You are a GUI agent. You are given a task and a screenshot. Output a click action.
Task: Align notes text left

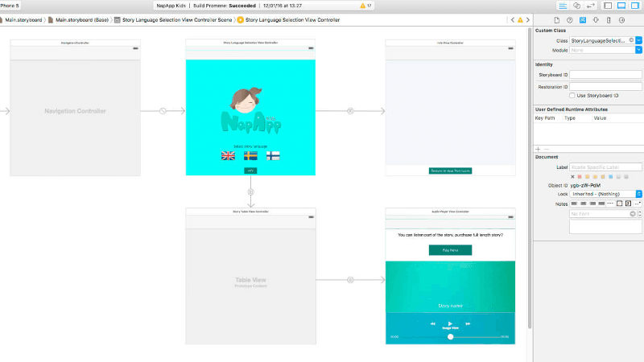574,204
